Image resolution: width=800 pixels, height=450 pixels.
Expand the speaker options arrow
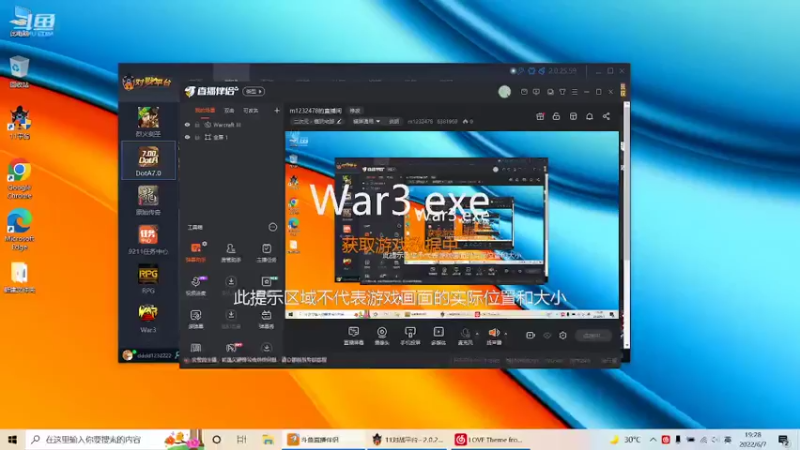click(x=506, y=334)
